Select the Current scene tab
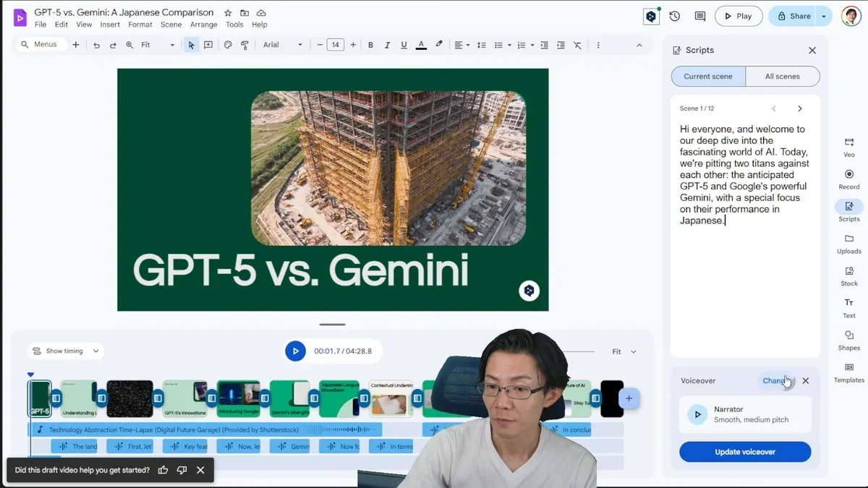Screen dimensions: 868x488 click(x=708, y=77)
